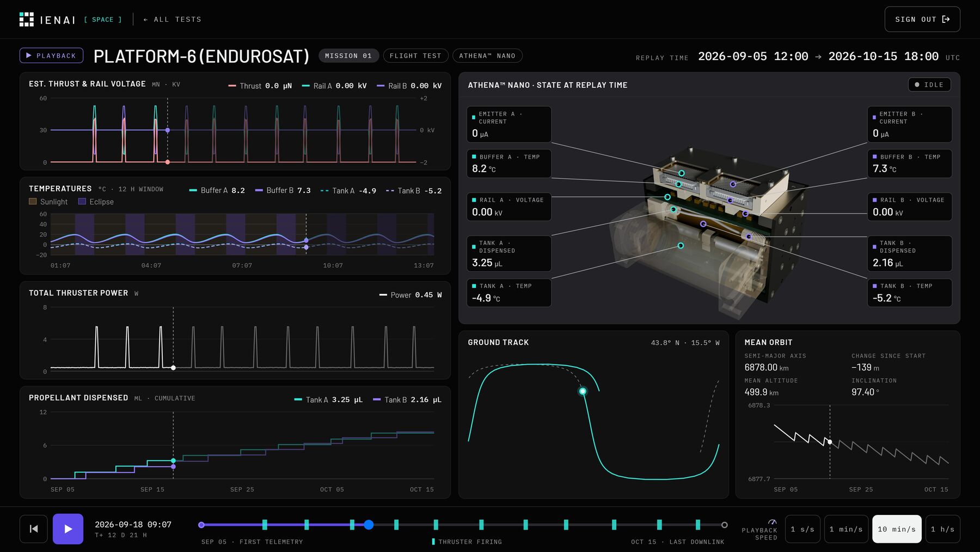Viewport: 980px width, 552px height.
Task: Jump to the first thruster firing marker
Action: pos(265,525)
